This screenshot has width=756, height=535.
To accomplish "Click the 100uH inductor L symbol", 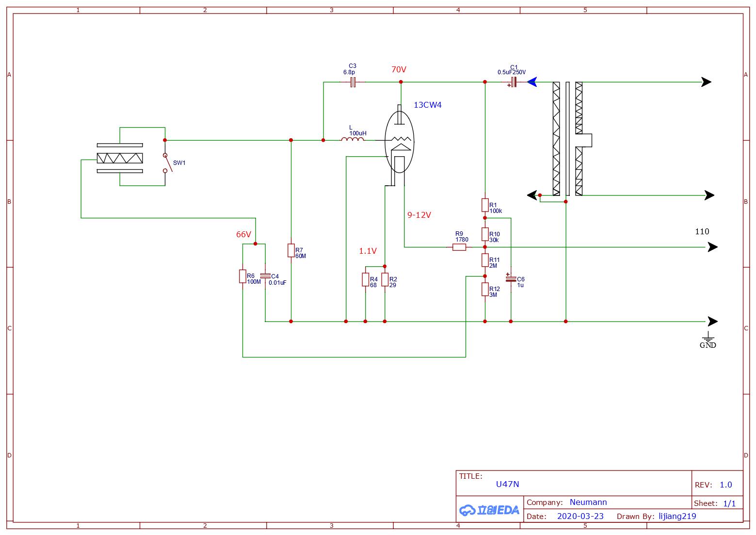I will tap(353, 140).
